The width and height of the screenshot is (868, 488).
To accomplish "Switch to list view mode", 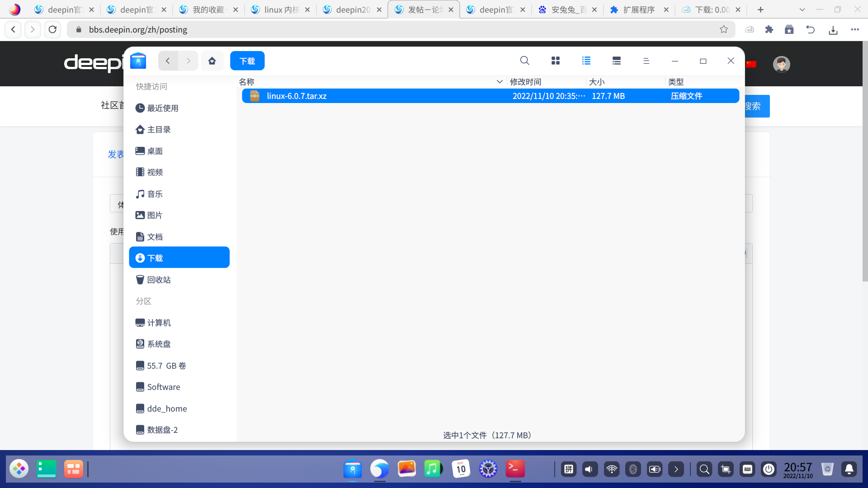I will pyautogui.click(x=586, y=61).
